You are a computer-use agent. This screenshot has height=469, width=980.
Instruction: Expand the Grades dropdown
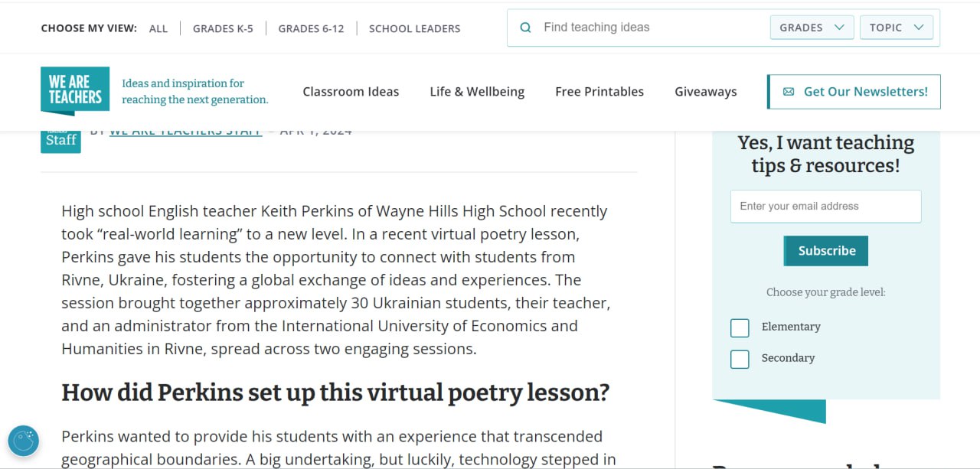point(812,28)
